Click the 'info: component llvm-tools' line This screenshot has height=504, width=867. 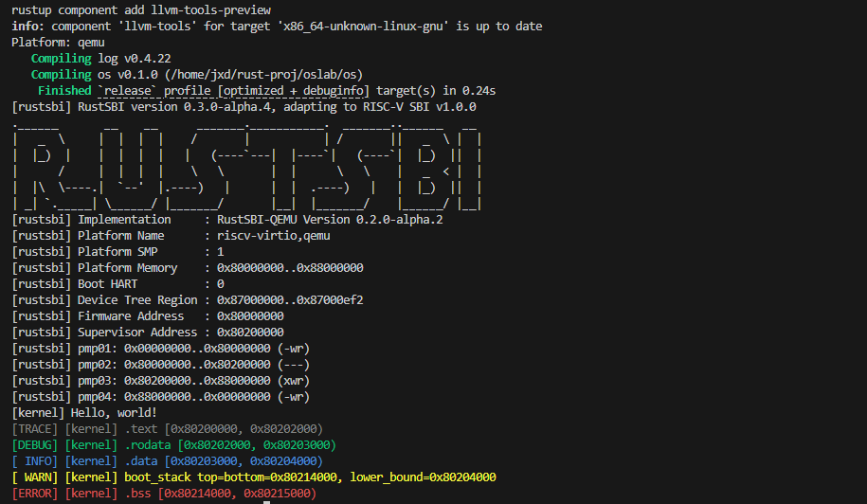(277, 26)
